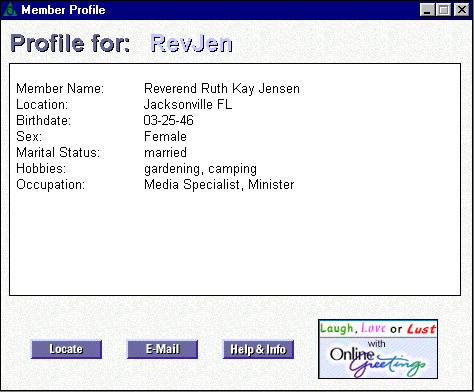Click the Birthdate value 03-25-46
Viewport: 474px width, 392px height.
pyautogui.click(x=168, y=120)
